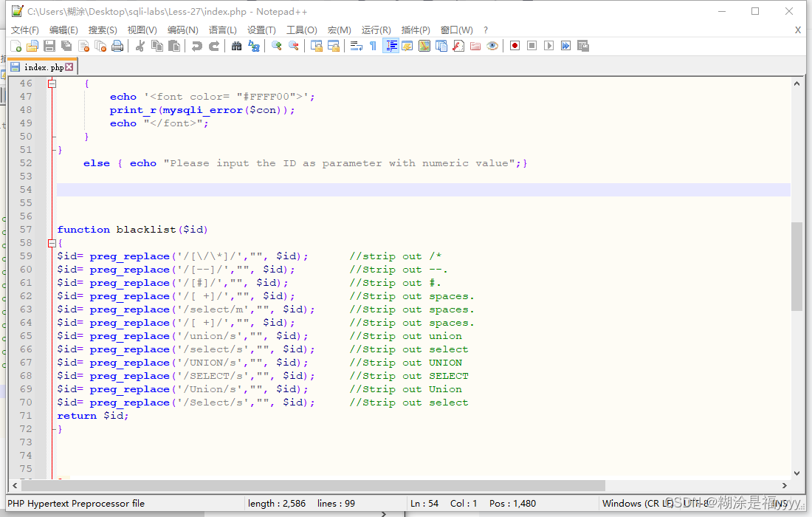Screen dimensions: 812x517
Task: Click the Copy icon in toolbar
Action: [157, 46]
